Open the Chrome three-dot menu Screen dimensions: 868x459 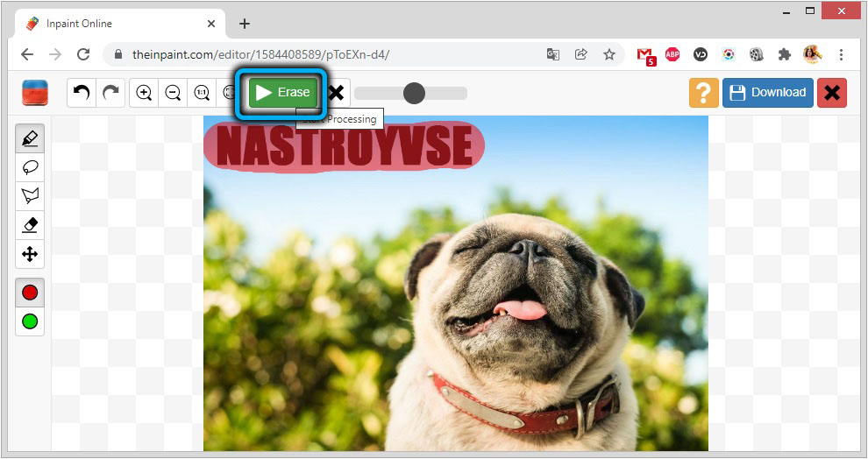point(841,54)
